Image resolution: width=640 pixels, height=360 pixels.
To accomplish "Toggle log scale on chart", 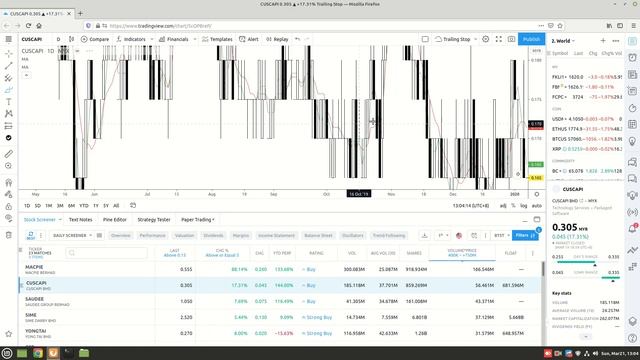I will (x=524, y=206).
